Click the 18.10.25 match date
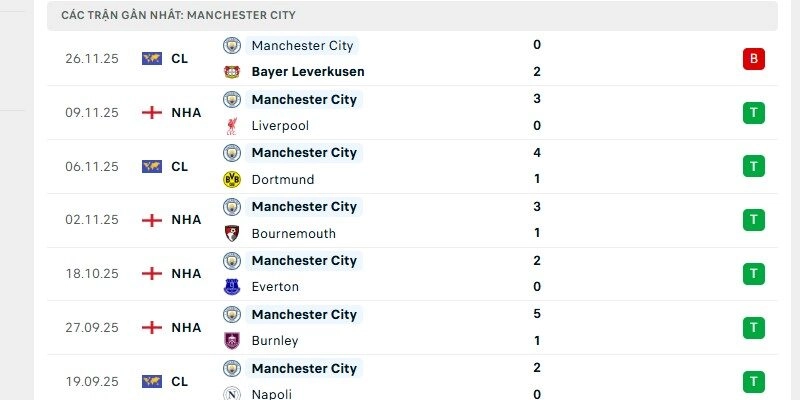Viewport: 800px width, 400px height. [x=92, y=273]
